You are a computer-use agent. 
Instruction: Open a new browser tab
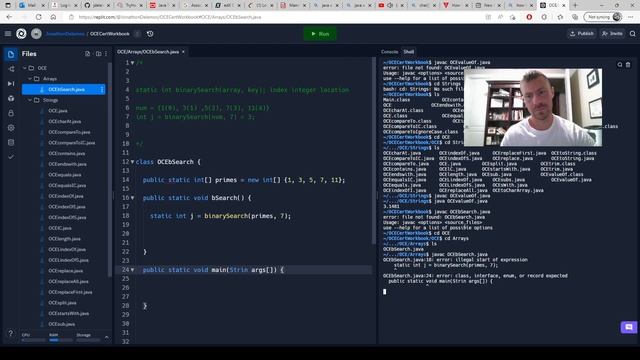pyautogui.click(x=575, y=5)
